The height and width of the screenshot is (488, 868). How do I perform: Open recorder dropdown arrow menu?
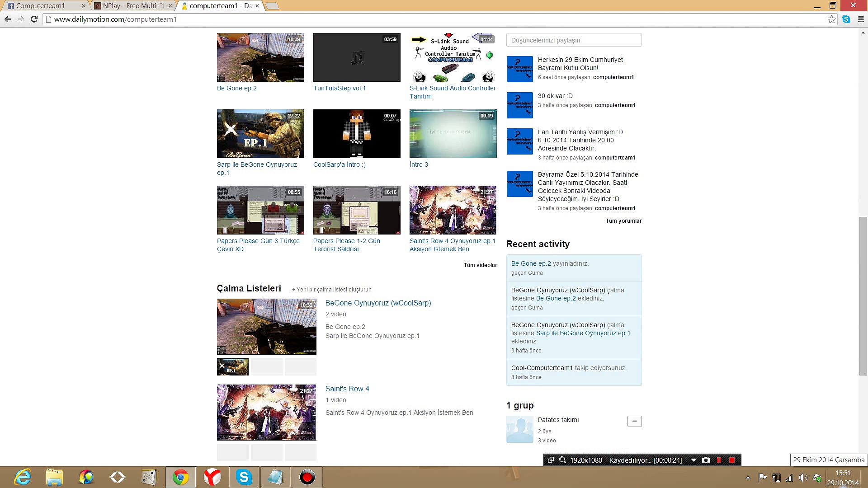[x=693, y=460]
